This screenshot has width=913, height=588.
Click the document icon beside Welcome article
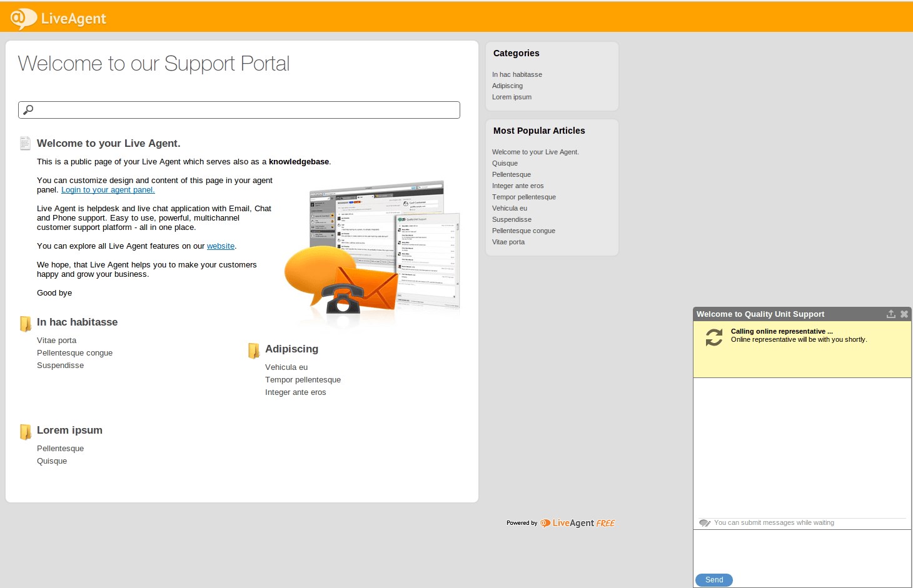[25, 143]
